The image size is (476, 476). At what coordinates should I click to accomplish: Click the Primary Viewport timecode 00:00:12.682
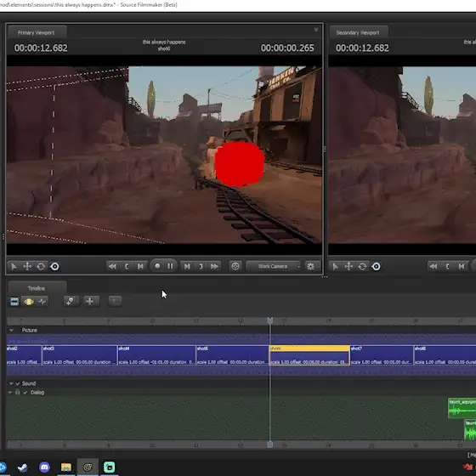(x=41, y=48)
